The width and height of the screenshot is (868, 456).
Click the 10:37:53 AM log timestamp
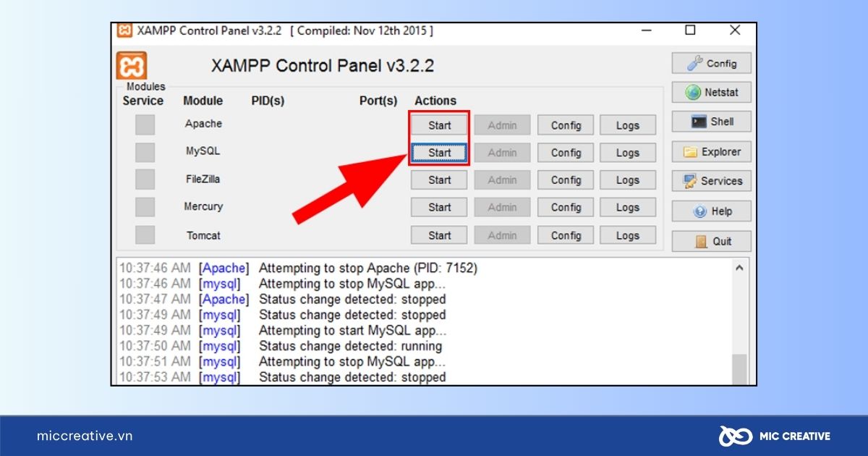(155, 377)
